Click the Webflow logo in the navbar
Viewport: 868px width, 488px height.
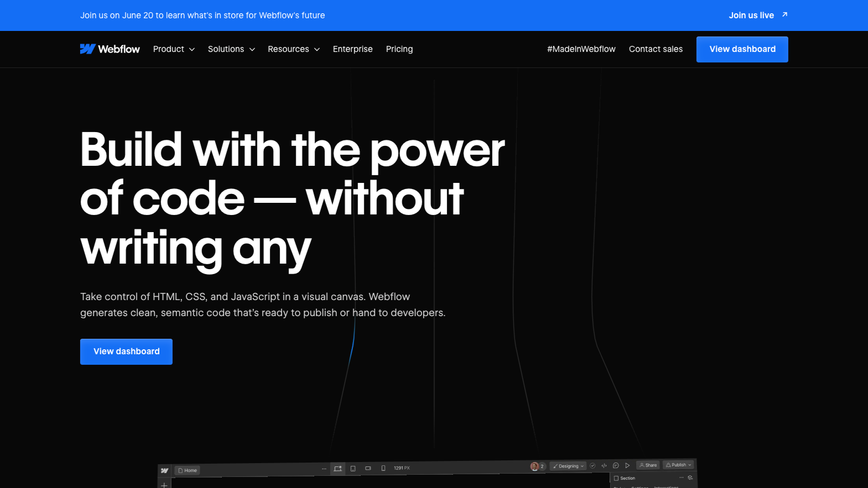(110, 49)
